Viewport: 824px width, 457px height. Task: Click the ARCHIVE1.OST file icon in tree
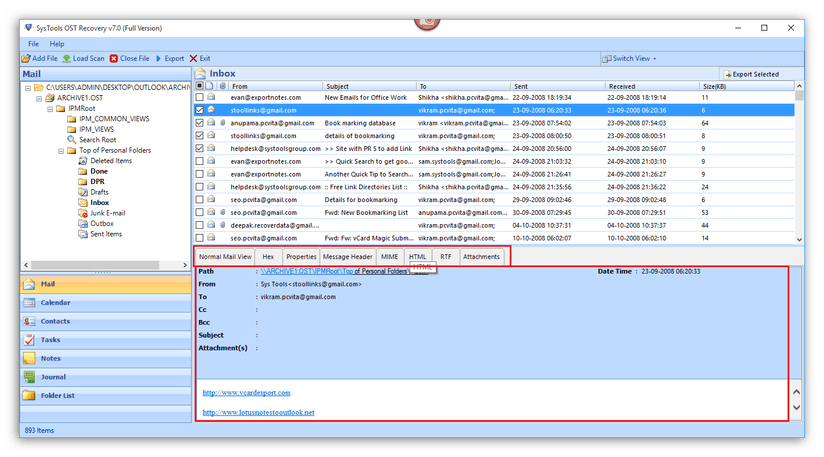pos(50,98)
